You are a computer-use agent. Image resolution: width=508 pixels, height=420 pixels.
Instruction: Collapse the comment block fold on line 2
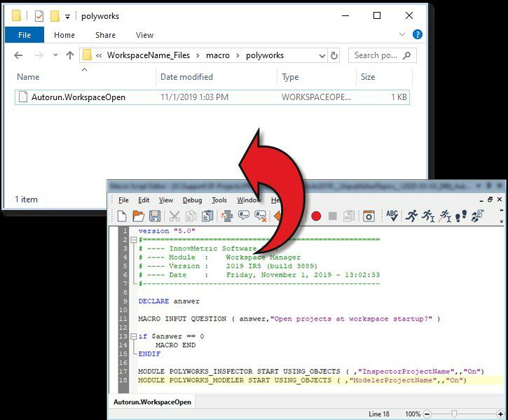[x=133, y=240]
